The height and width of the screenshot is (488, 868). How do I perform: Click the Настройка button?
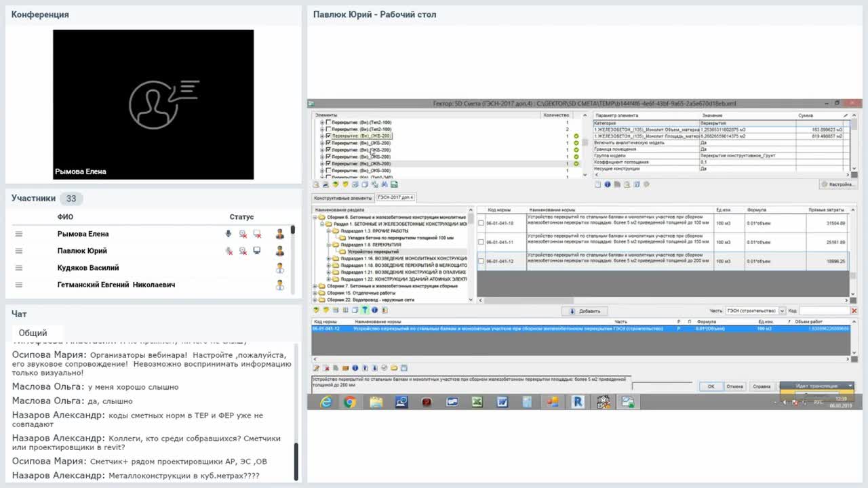[x=838, y=184]
